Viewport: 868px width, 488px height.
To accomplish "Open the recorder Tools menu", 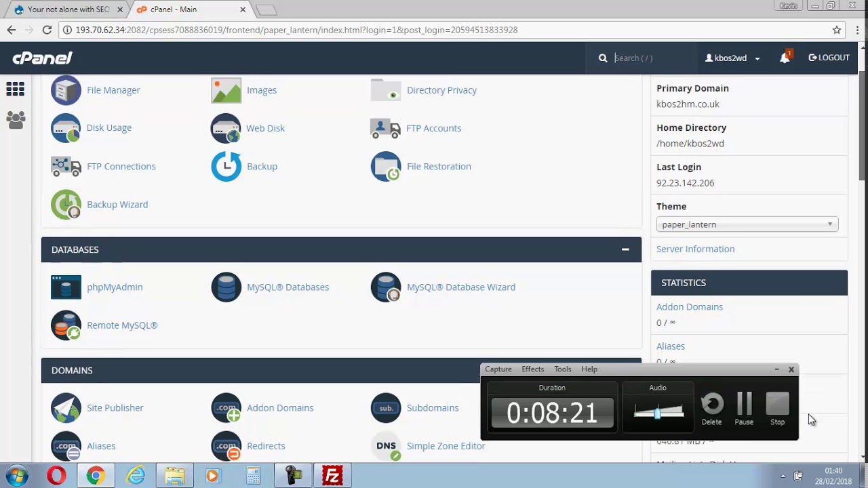I will 562,369.
